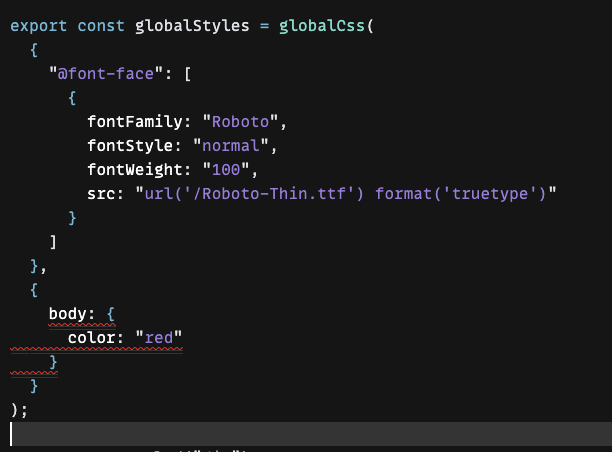This screenshot has height=452, width=612.
Task: Click the }, closing brace with comma
Action: [x=38, y=266]
